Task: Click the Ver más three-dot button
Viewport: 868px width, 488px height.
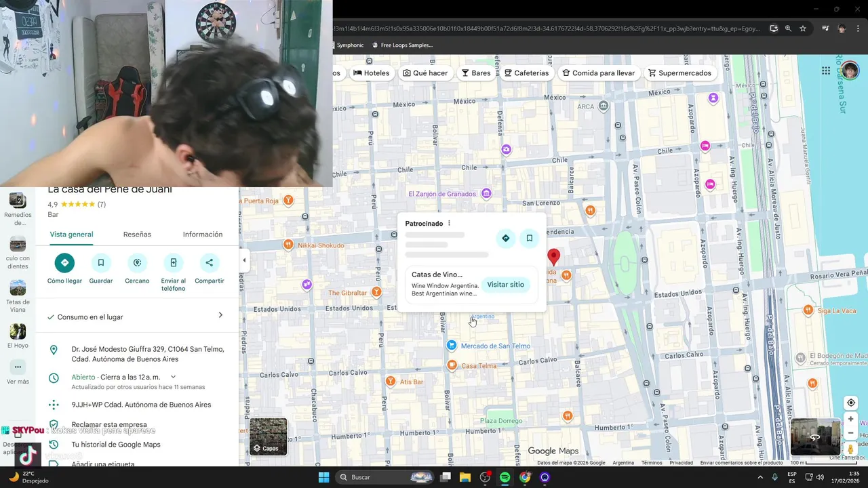Action: [18, 367]
